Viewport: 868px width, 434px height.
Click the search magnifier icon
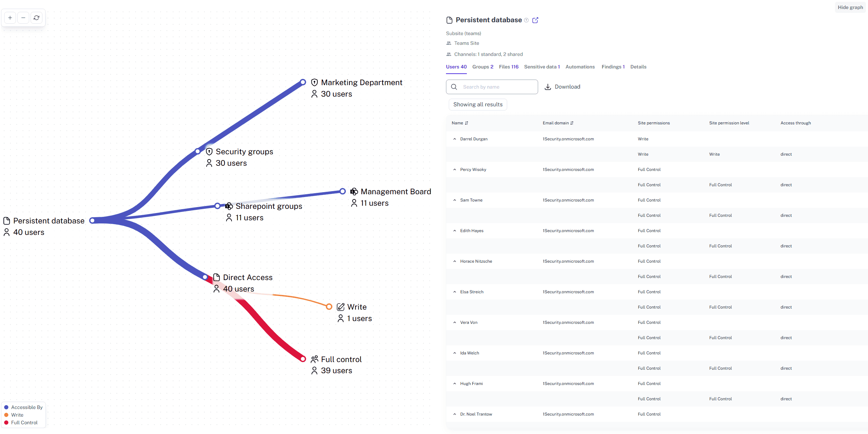coord(454,87)
